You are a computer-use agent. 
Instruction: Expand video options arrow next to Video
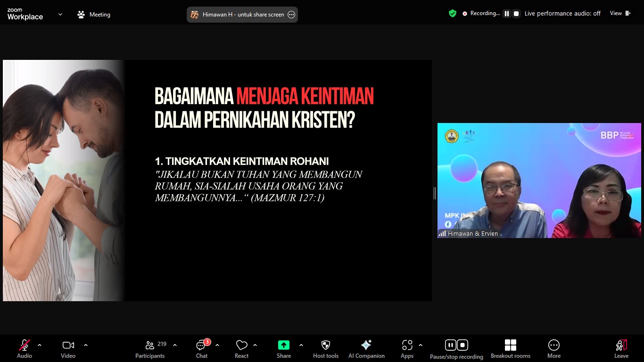click(x=86, y=345)
